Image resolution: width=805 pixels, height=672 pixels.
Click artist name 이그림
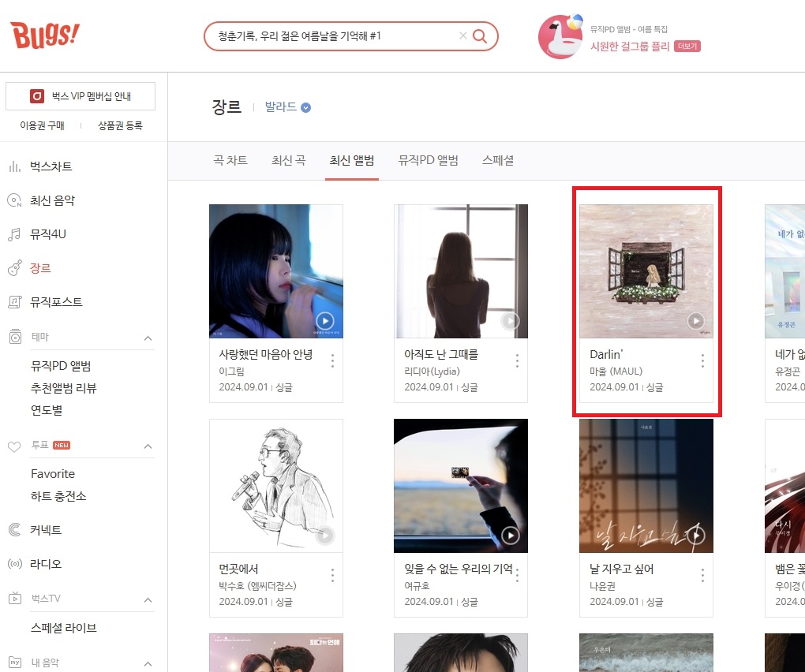[231, 371]
